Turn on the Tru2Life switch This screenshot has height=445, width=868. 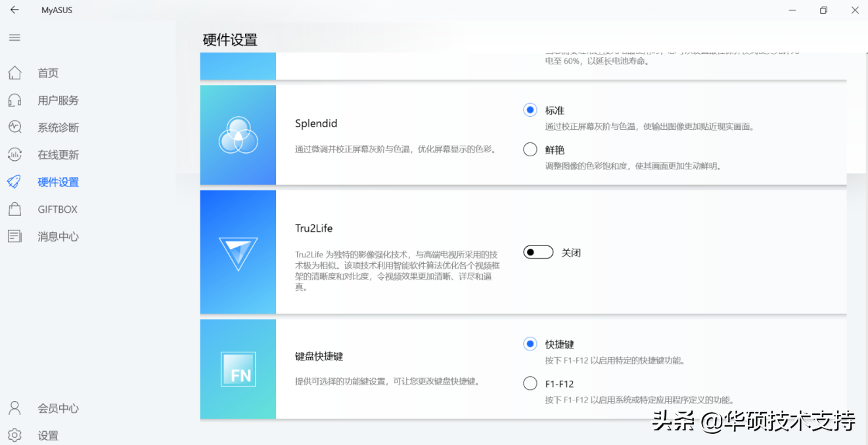tap(538, 253)
